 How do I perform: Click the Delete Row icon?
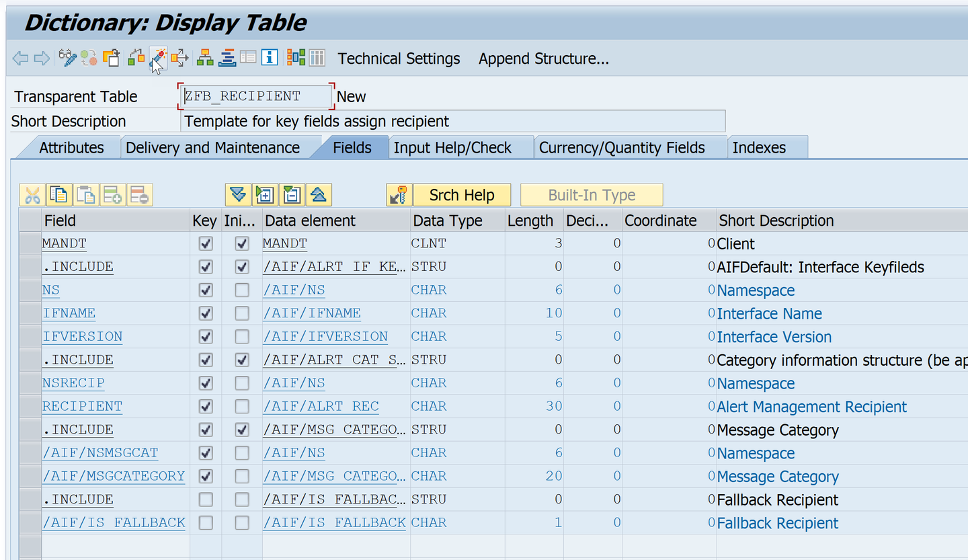click(140, 195)
